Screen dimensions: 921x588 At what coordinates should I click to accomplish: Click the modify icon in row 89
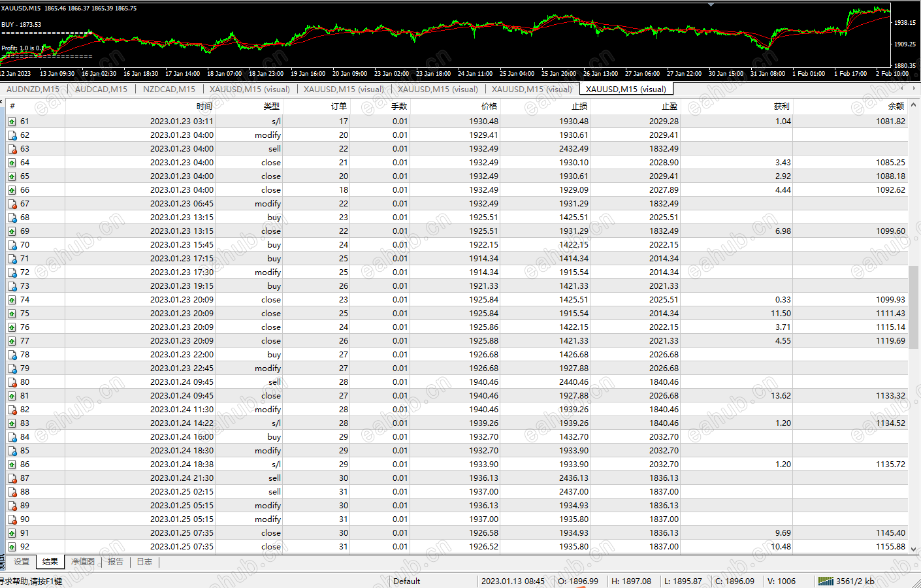tap(12, 506)
